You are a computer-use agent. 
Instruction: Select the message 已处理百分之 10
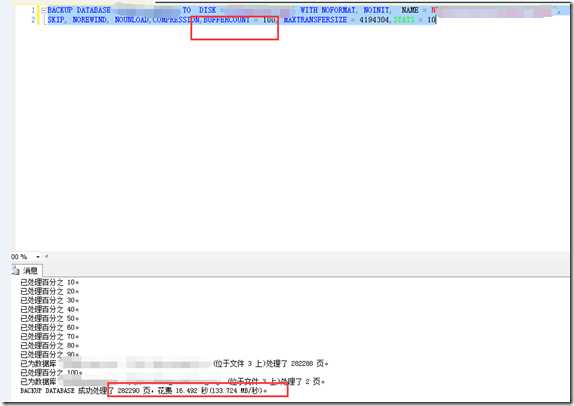tap(49, 282)
